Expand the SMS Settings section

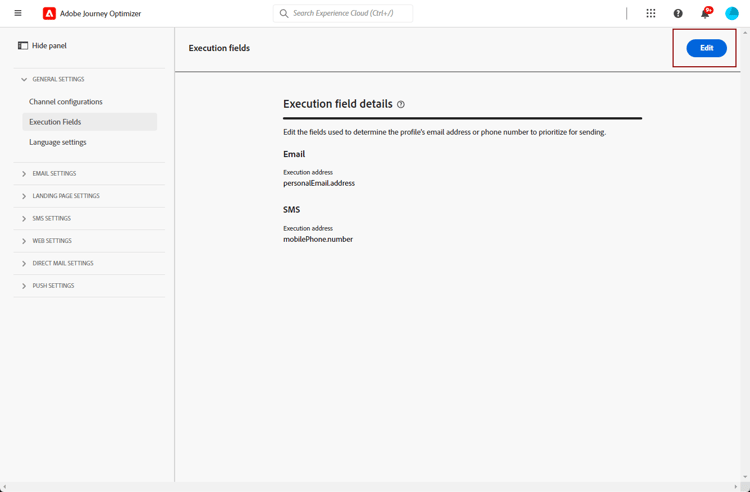tap(24, 218)
